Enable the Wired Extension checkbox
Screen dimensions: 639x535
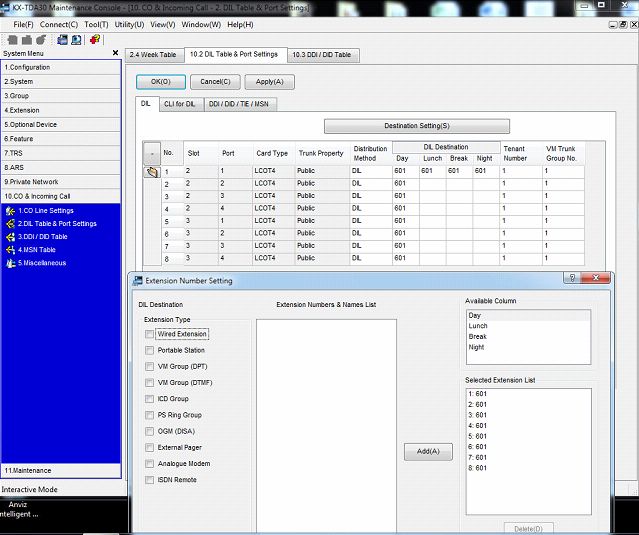tap(149, 334)
